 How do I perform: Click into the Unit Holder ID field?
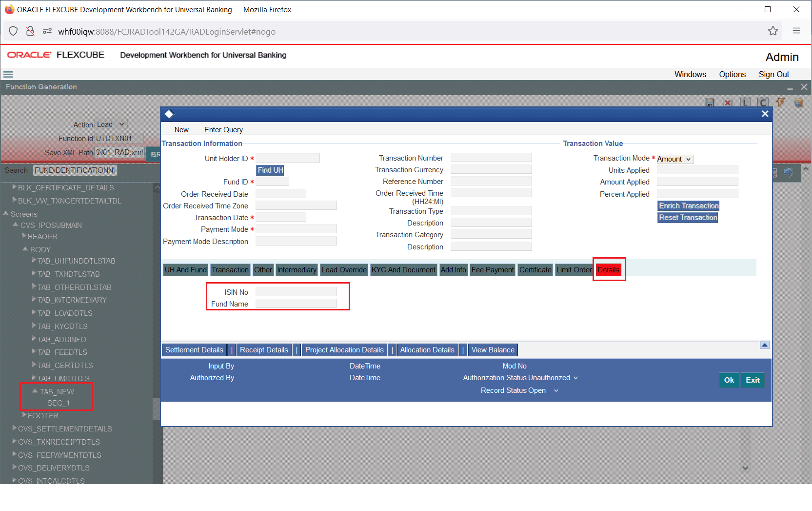coord(288,158)
